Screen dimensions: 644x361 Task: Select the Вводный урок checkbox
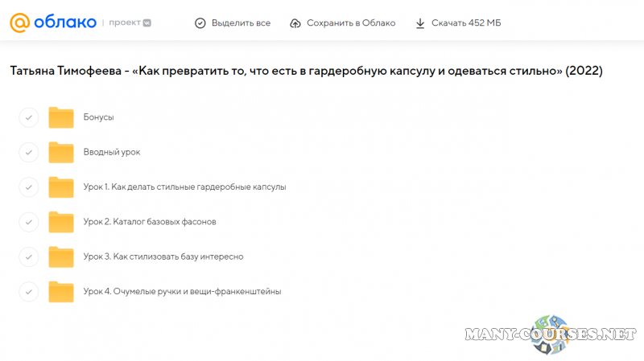coord(28,152)
